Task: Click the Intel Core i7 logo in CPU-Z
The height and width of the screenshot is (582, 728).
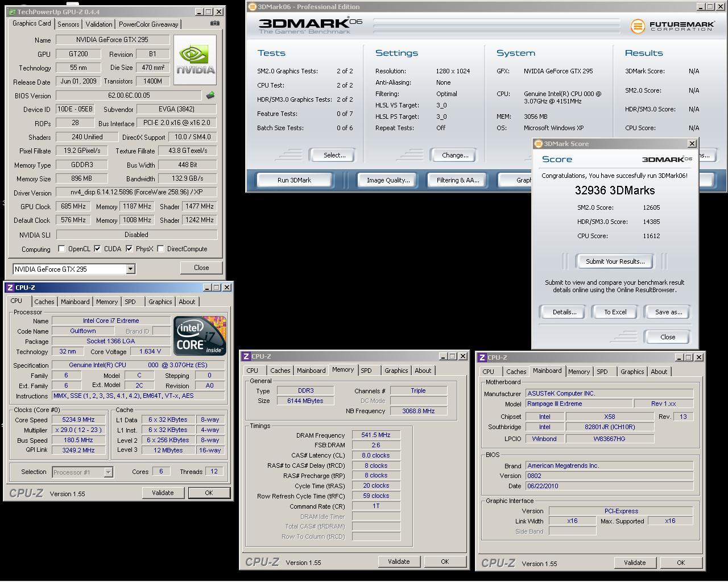Action: point(200,336)
